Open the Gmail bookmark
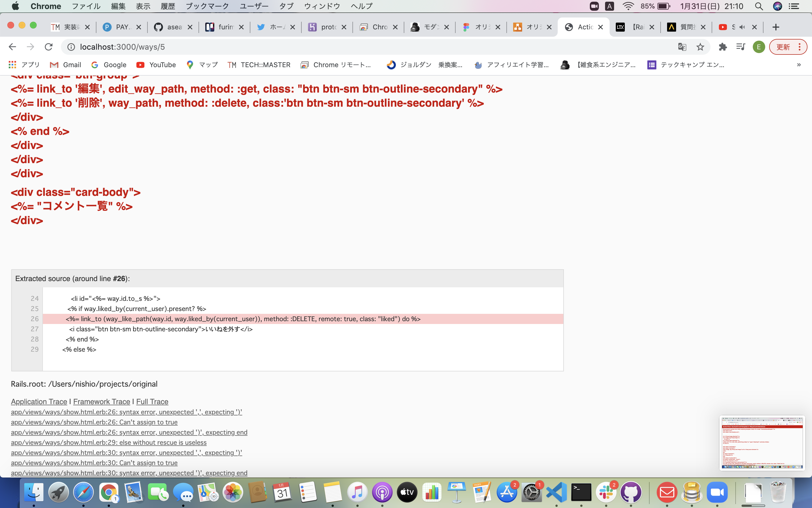The height and width of the screenshot is (508, 812). pos(65,65)
